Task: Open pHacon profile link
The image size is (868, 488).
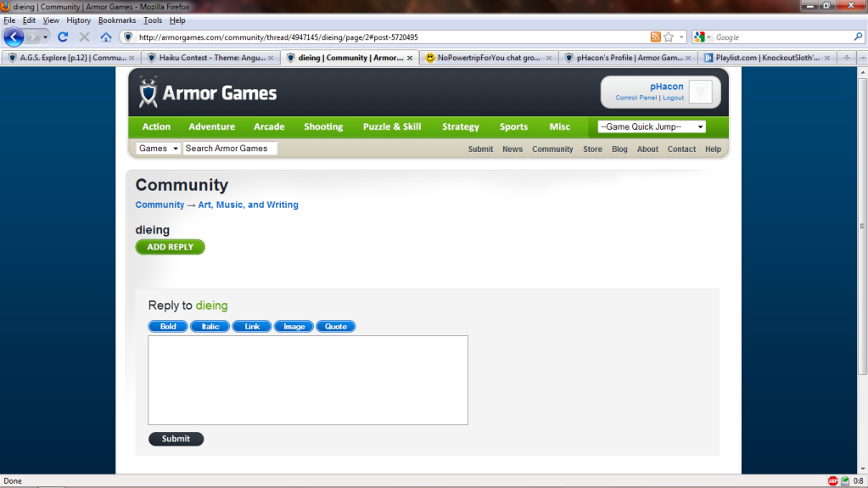Action: [667, 87]
